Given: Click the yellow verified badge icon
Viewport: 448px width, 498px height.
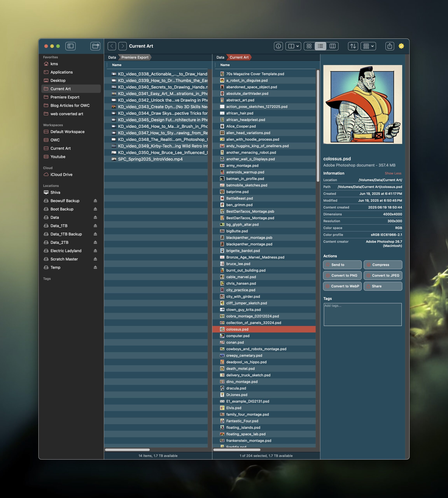Looking at the screenshot, I should point(401,46).
